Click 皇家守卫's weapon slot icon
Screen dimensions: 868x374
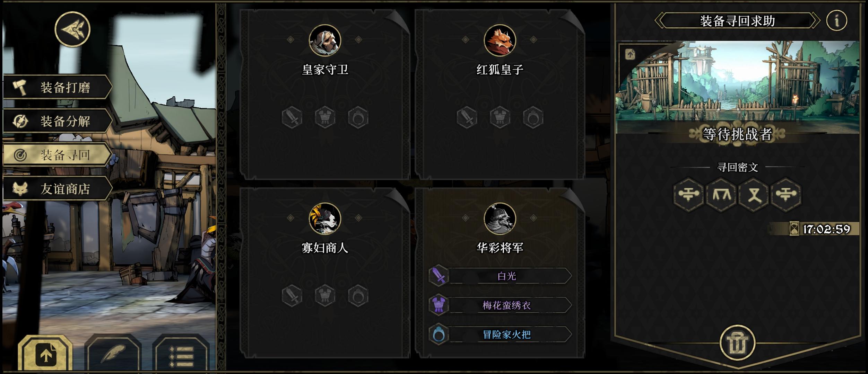pos(292,118)
